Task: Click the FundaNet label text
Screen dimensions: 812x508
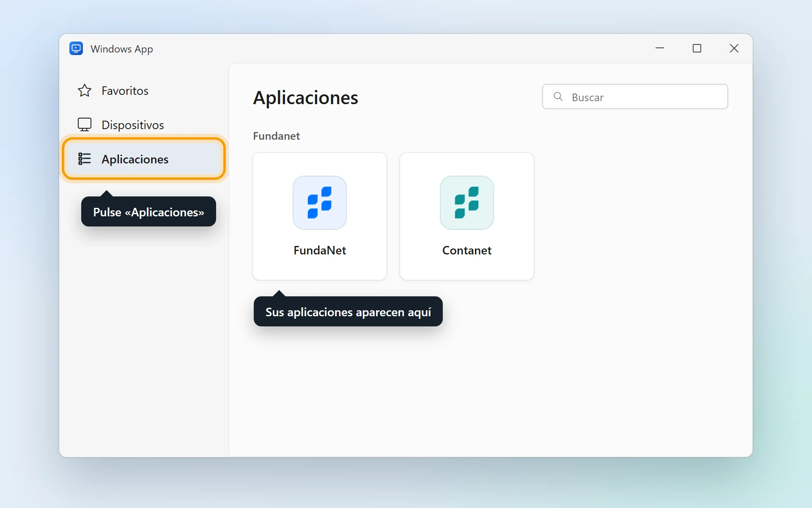Action: click(320, 250)
